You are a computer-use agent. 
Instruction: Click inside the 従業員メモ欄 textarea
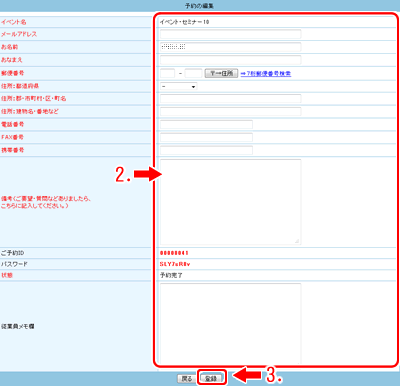click(230, 323)
